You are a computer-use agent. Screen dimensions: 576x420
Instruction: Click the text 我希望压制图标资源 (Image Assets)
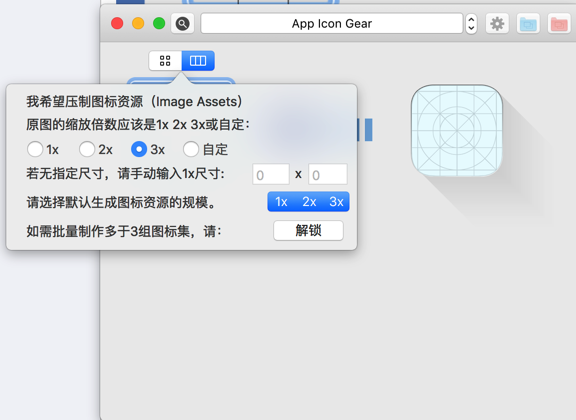coord(134,102)
